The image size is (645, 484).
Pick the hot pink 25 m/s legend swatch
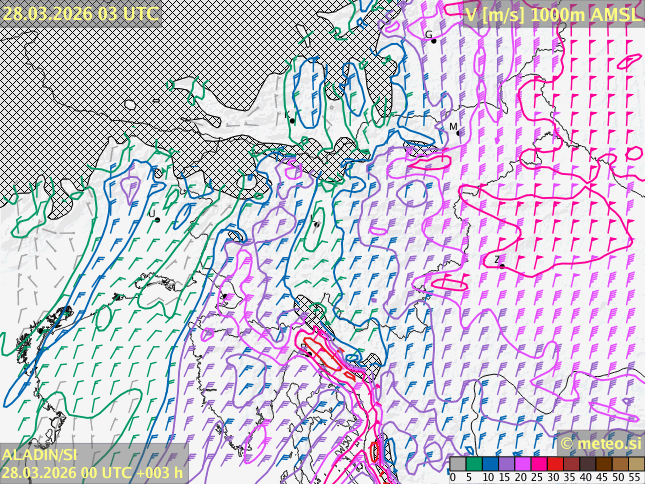[x=538, y=464]
